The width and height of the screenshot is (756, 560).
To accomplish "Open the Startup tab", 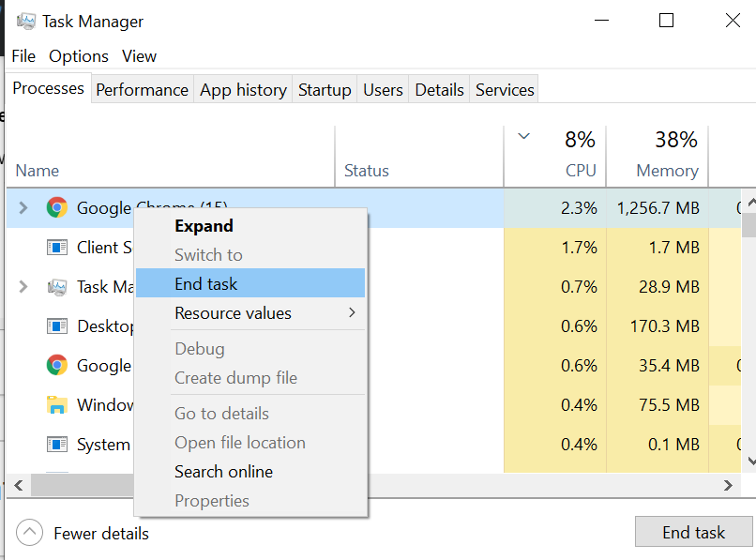I will click(325, 90).
